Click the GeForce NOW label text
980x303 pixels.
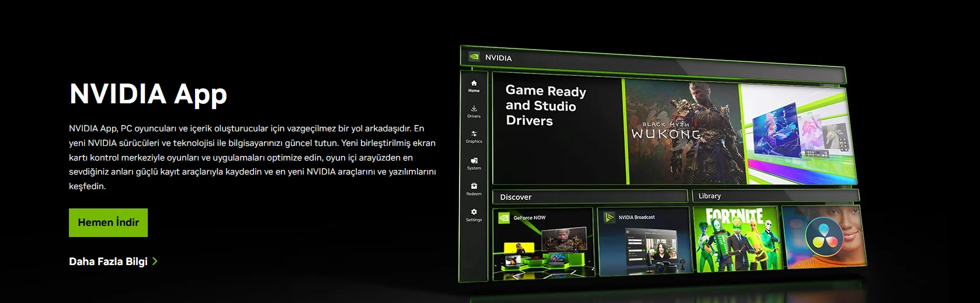(529, 218)
